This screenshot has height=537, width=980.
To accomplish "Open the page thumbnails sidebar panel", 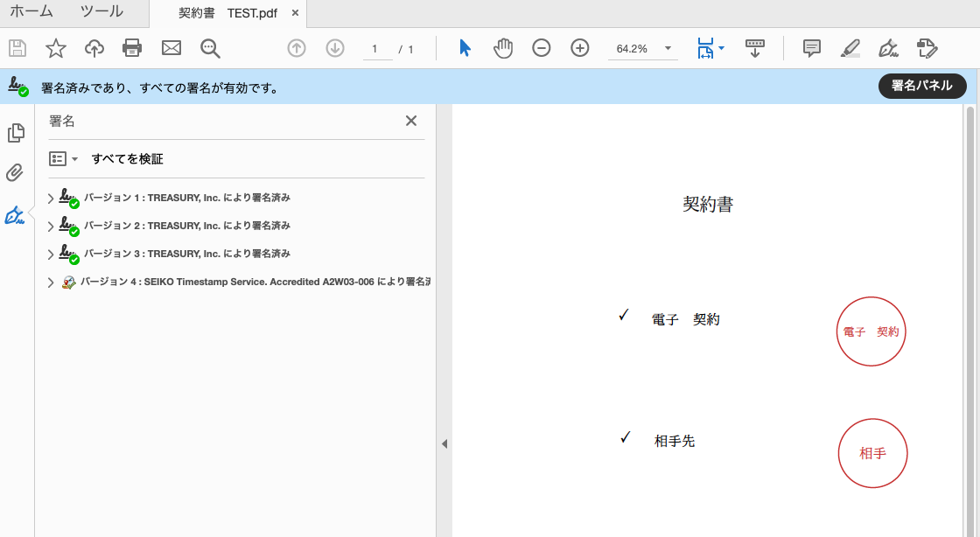I will tap(15, 133).
